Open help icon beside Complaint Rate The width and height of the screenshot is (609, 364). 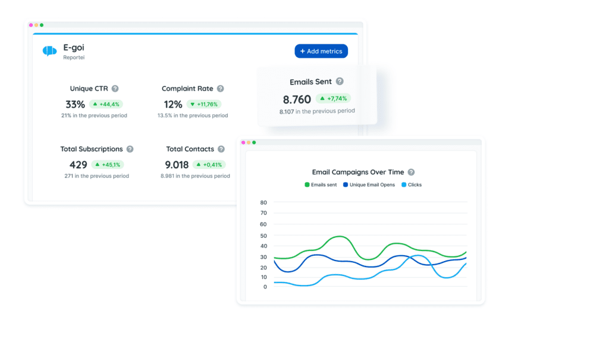(220, 89)
